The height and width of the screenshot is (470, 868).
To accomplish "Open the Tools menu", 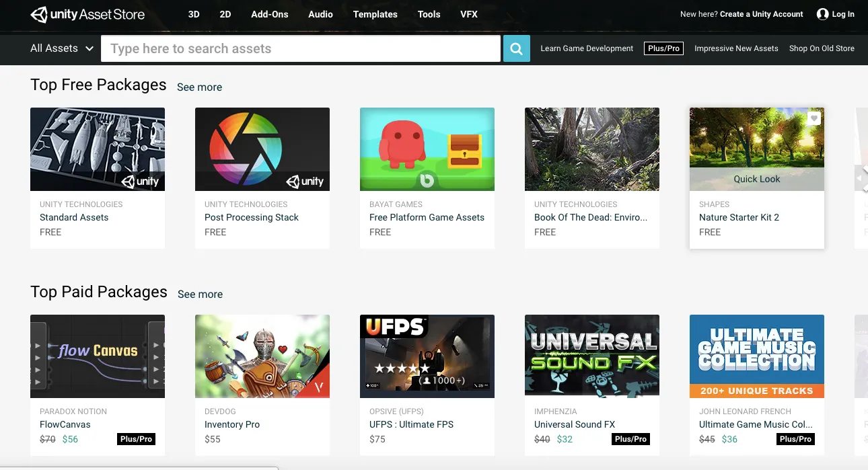I will click(429, 14).
